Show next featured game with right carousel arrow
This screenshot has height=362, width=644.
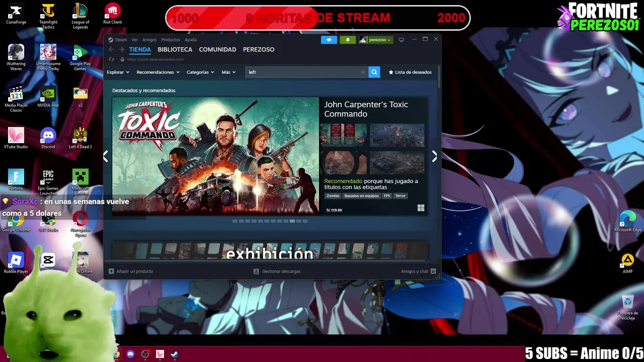click(x=434, y=156)
